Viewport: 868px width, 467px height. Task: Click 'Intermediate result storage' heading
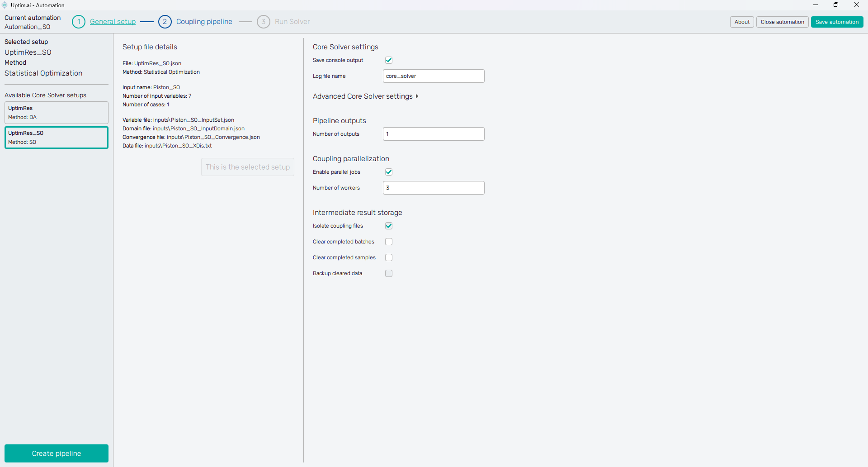358,213
